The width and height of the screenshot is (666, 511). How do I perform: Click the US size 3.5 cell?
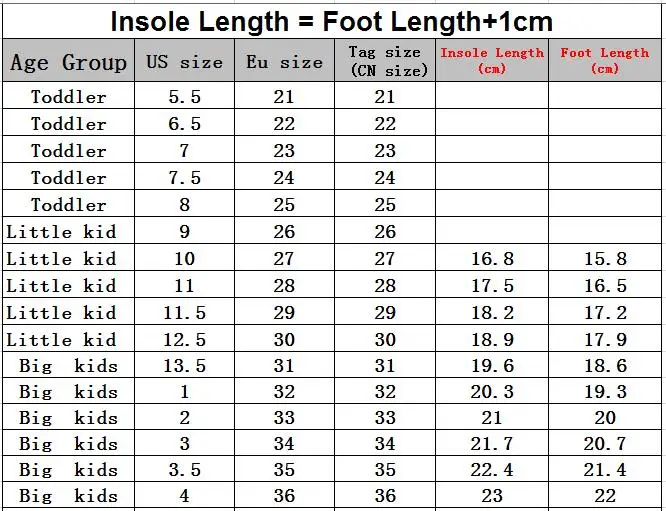pyautogui.click(x=184, y=469)
